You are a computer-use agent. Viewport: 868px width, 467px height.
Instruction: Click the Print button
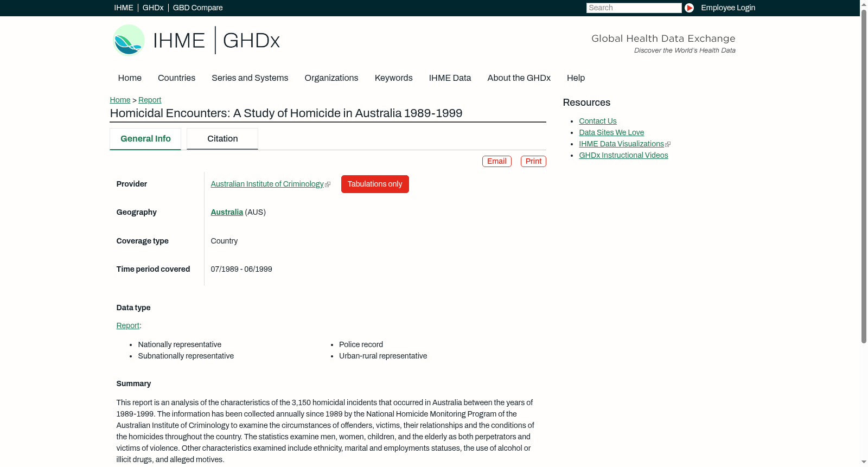(x=533, y=161)
